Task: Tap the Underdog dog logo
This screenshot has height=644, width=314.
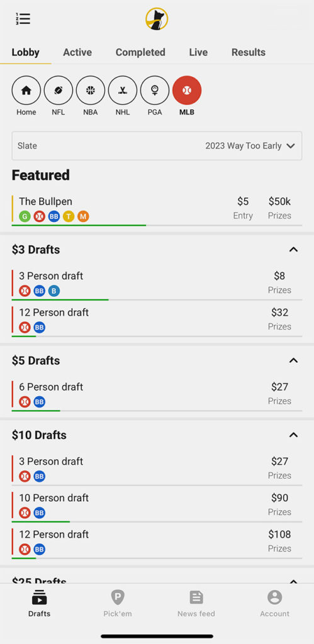Action: [157, 19]
